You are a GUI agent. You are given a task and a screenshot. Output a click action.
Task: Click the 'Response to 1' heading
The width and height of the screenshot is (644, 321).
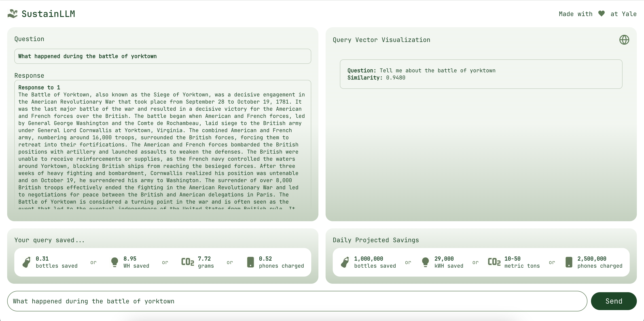(x=39, y=87)
